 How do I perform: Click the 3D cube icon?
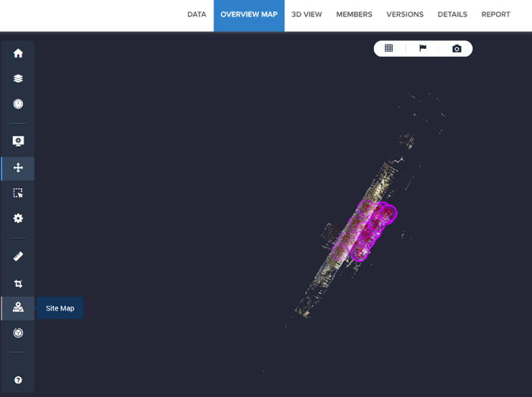[x=18, y=333]
